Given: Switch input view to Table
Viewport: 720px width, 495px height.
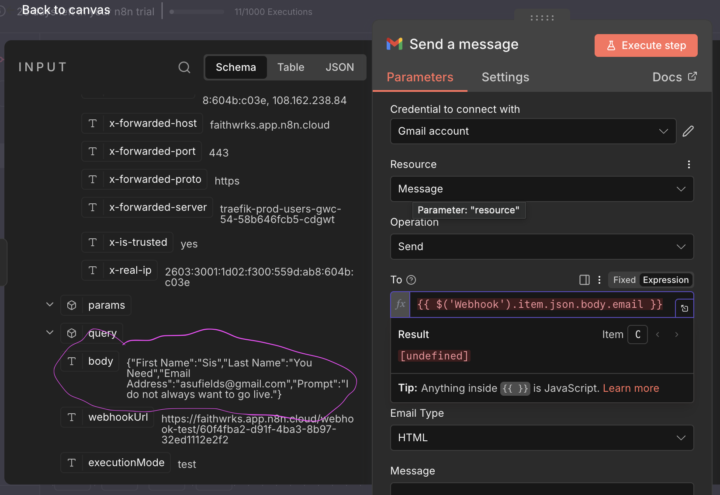Looking at the screenshot, I should (x=291, y=67).
